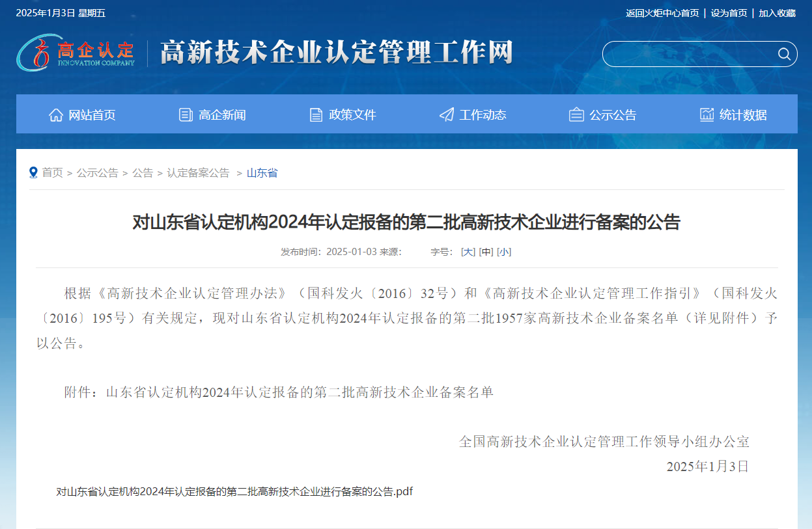Open the 统计数据 navigation menu
Screen dimensions: 812x529
click(x=743, y=115)
